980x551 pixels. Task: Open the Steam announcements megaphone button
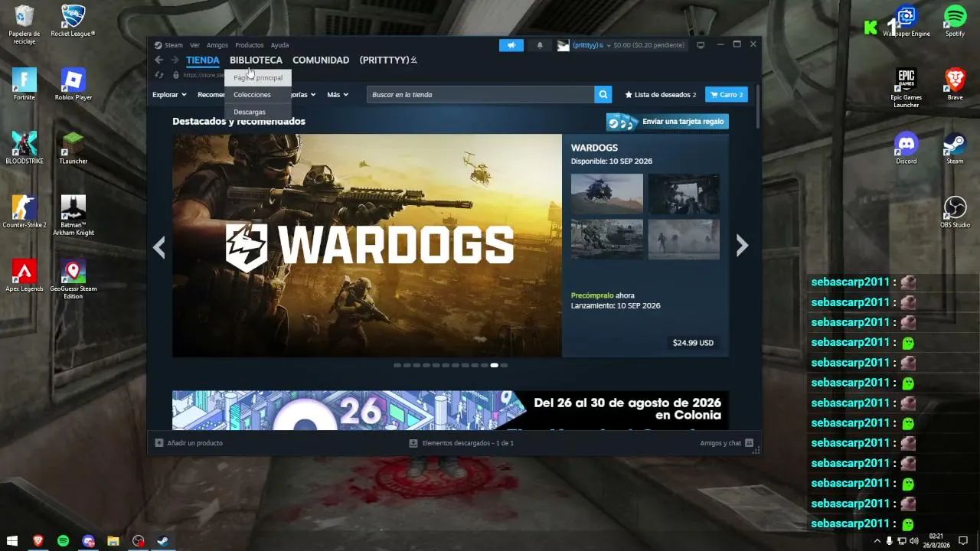click(x=511, y=45)
